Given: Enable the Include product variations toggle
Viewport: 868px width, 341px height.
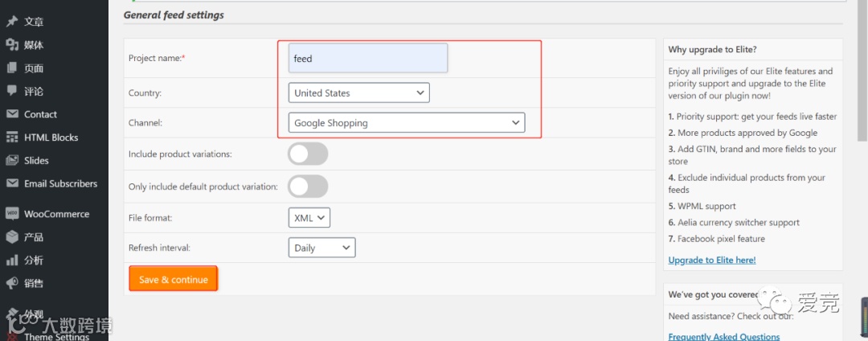Looking at the screenshot, I should pyautogui.click(x=308, y=154).
